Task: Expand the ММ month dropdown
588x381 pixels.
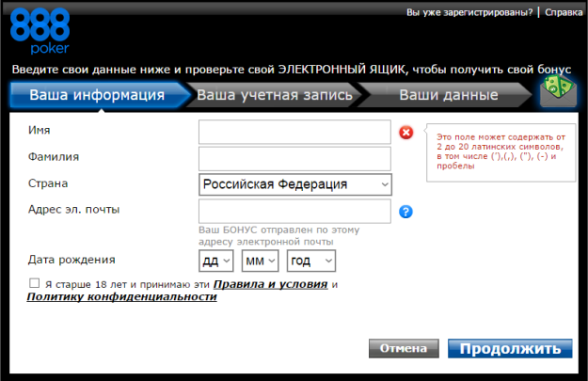Action: tap(260, 261)
